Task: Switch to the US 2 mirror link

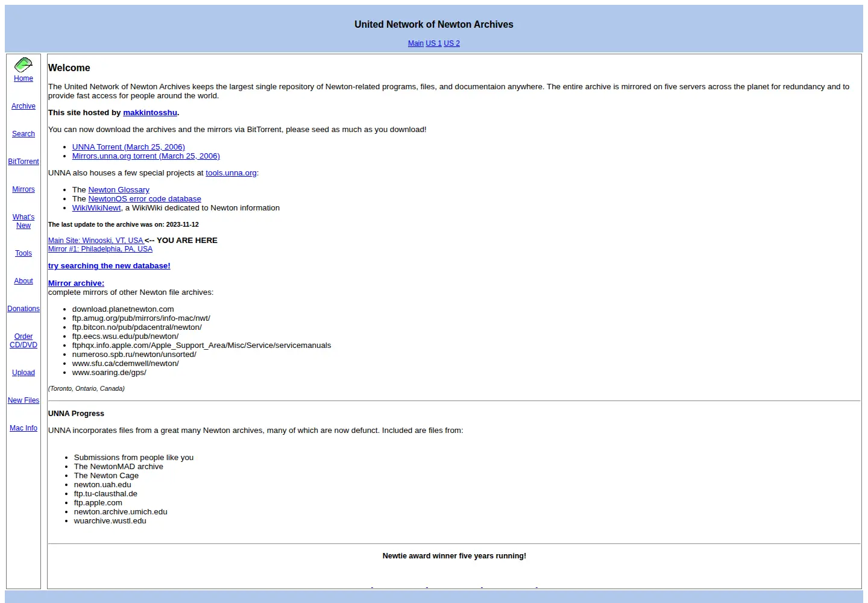Action: (x=452, y=43)
